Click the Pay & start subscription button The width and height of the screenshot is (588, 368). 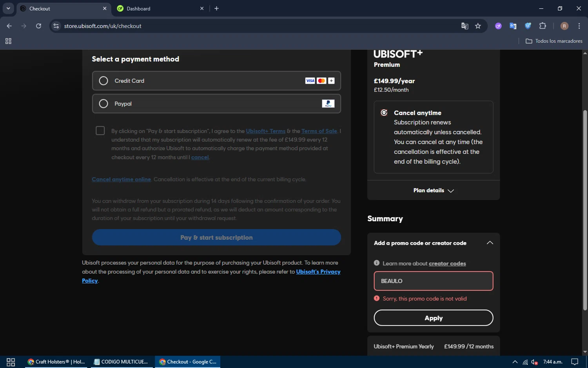(216, 237)
